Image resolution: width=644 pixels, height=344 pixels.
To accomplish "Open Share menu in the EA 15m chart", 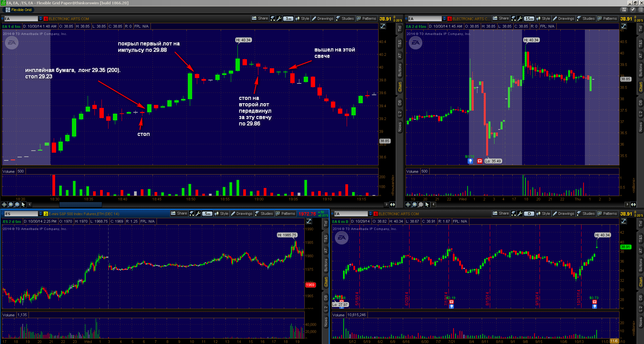I will [501, 18].
